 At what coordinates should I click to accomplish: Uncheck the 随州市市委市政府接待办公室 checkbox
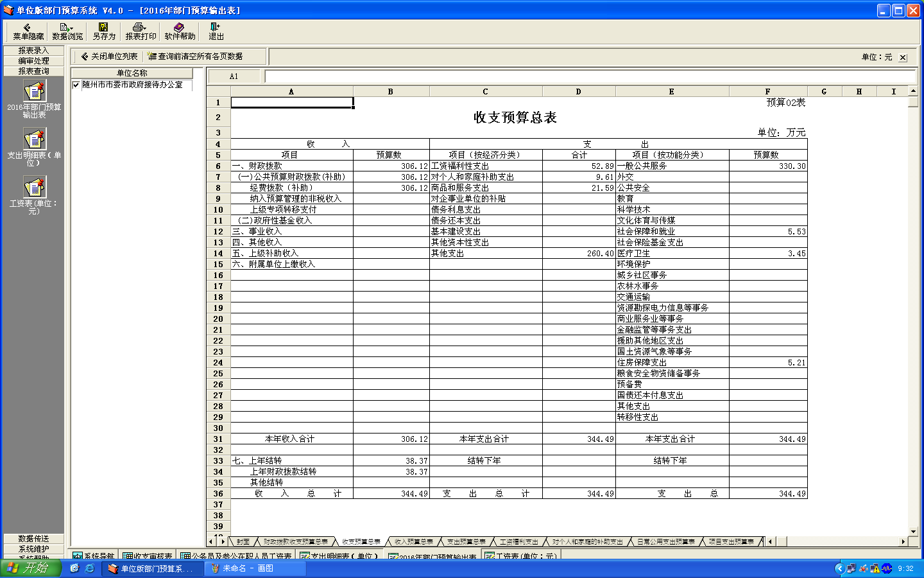point(76,85)
